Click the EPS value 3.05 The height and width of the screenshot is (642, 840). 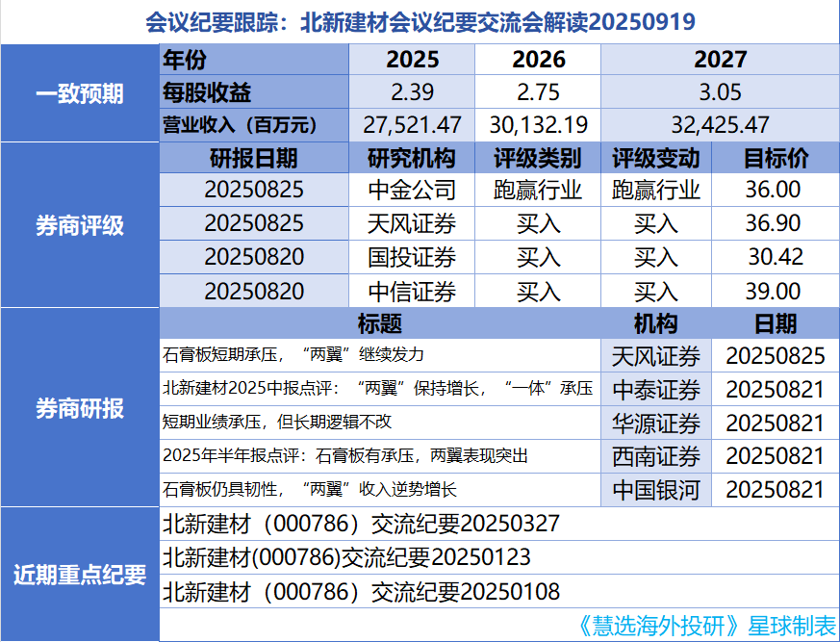721,92
